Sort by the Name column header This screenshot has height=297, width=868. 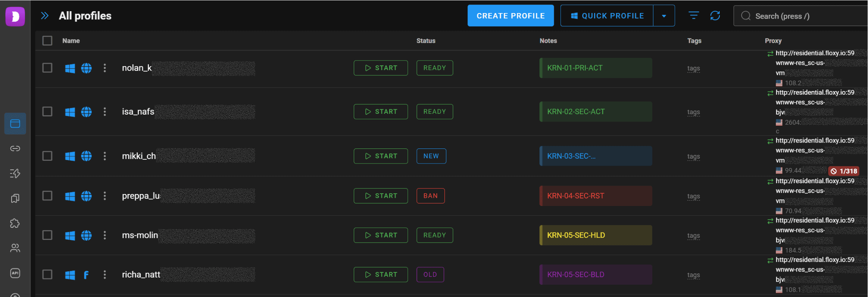pyautogui.click(x=71, y=41)
